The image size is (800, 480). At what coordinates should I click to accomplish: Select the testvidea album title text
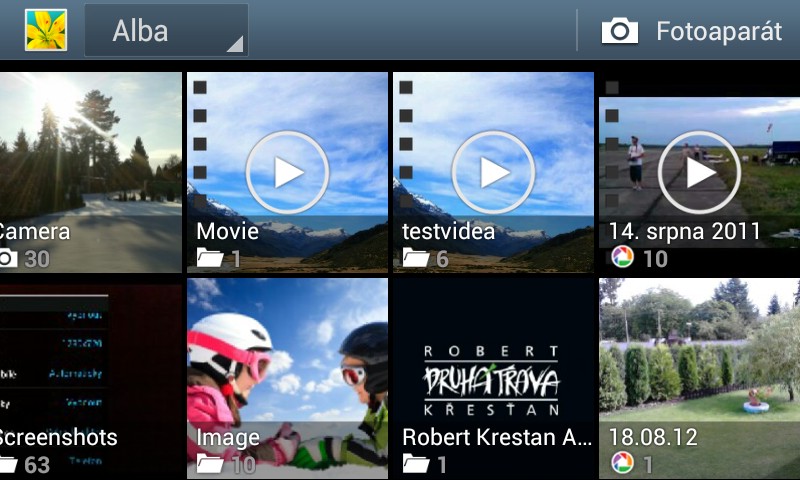(448, 232)
